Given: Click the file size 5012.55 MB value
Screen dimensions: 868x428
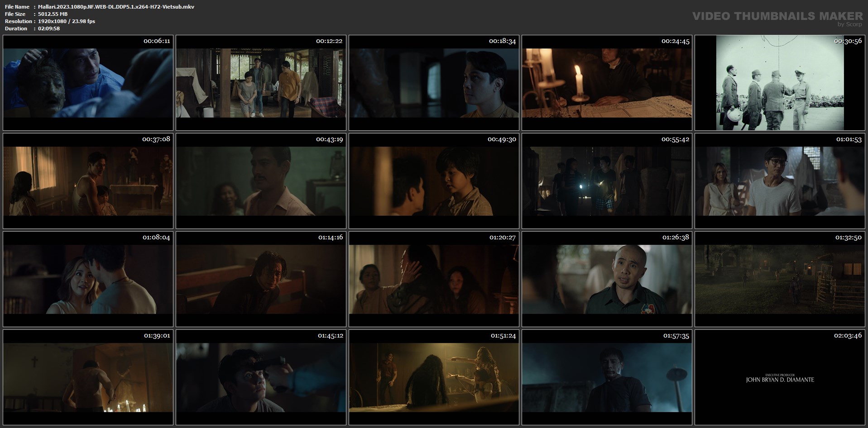Looking at the screenshot, I should pos(53,14).
